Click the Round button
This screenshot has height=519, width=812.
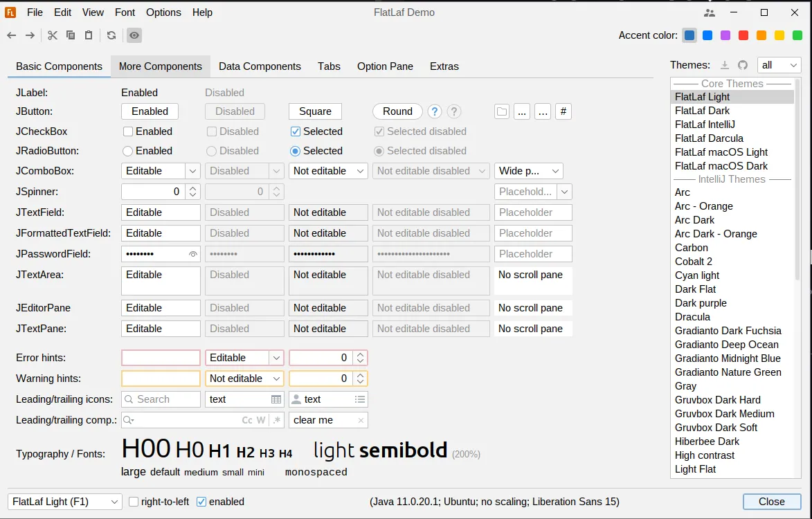[398, 111]
